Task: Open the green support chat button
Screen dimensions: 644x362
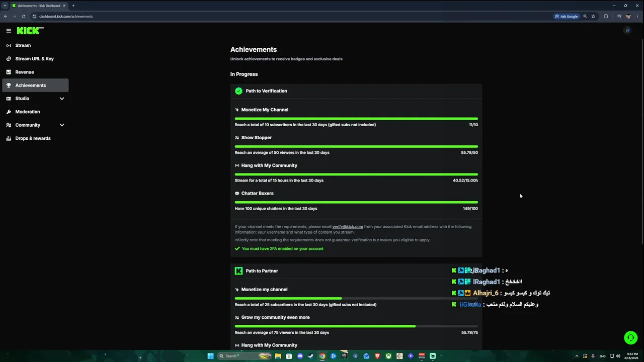Action: point(631,338)
